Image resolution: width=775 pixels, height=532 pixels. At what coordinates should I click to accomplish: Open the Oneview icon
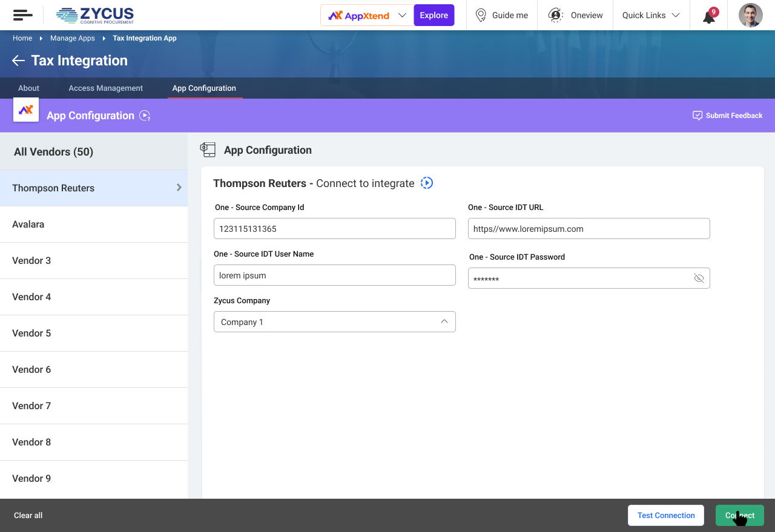(x=555, y=15)
